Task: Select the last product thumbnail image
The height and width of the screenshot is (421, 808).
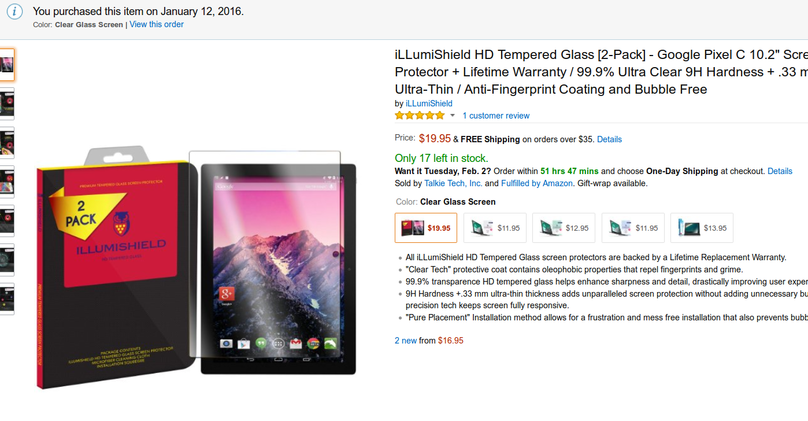Action: click(7, 299)
